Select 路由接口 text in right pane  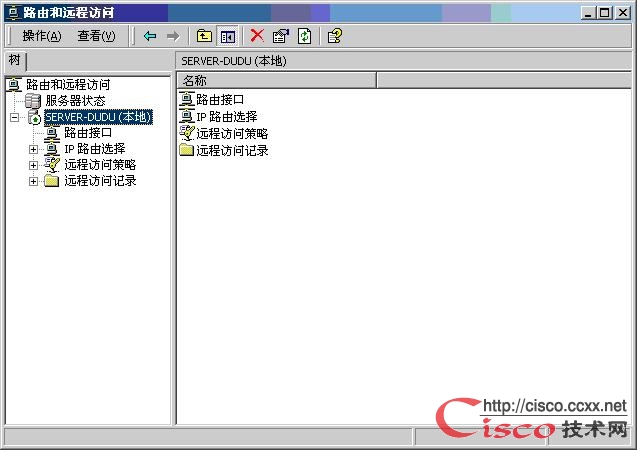click(x=220, y=100)
